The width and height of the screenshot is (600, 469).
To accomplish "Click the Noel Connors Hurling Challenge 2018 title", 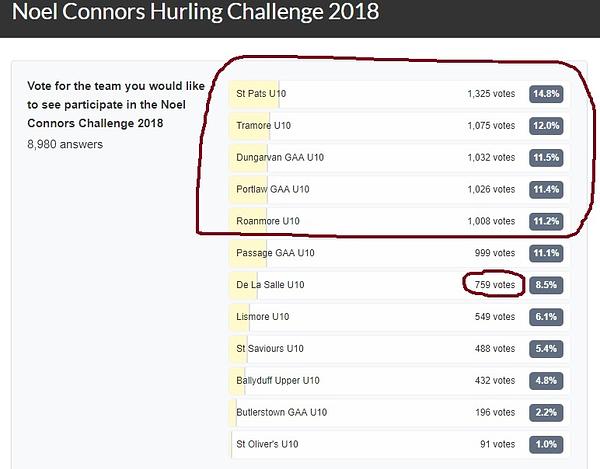I will (x=196, y=11).
